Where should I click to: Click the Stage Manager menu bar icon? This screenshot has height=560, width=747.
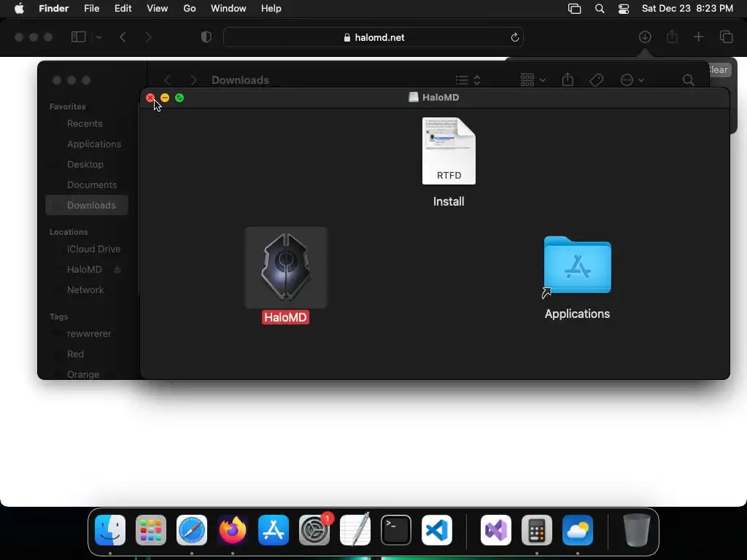575,9
